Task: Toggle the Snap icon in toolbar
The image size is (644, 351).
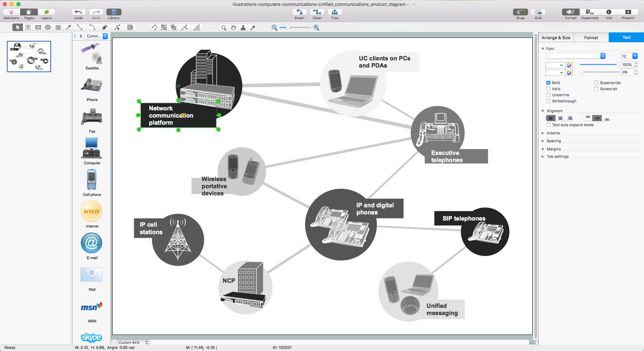Action: click(x=520, y=12)
